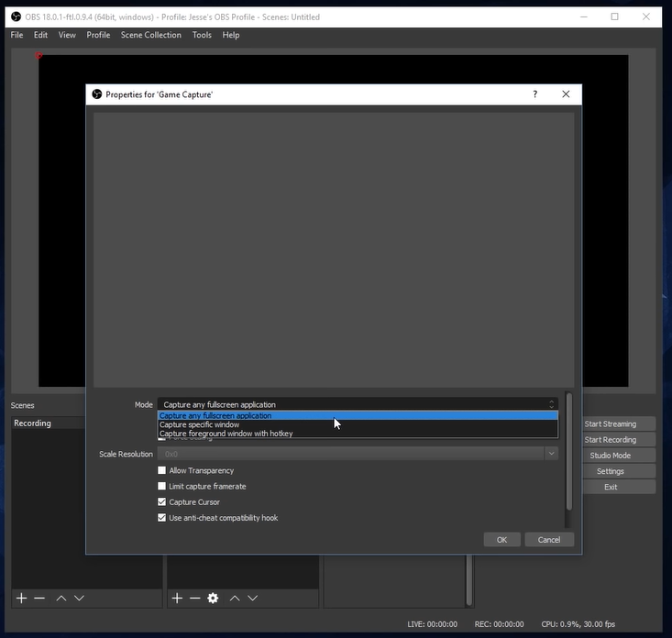Check Limit capture framerate option

click(162, 487)
